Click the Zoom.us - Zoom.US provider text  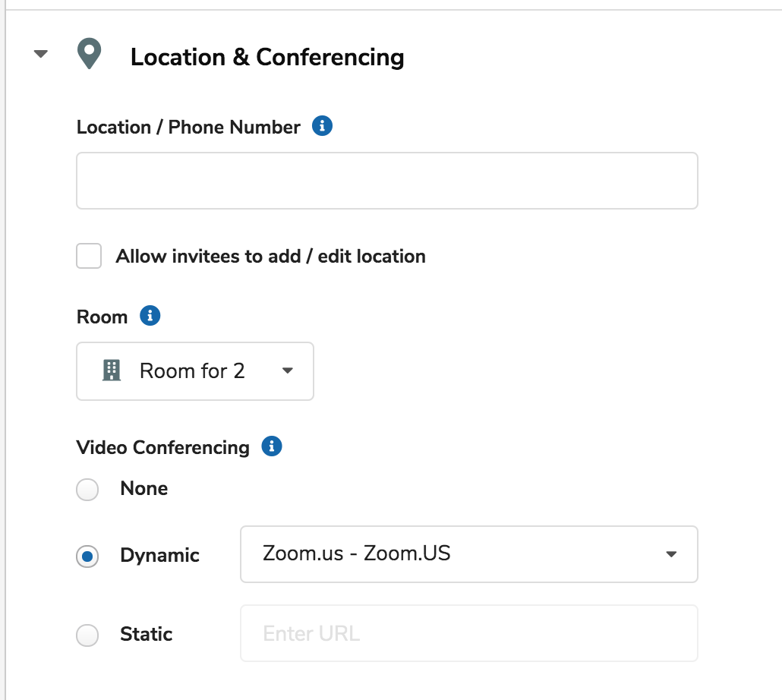[357, 553]
